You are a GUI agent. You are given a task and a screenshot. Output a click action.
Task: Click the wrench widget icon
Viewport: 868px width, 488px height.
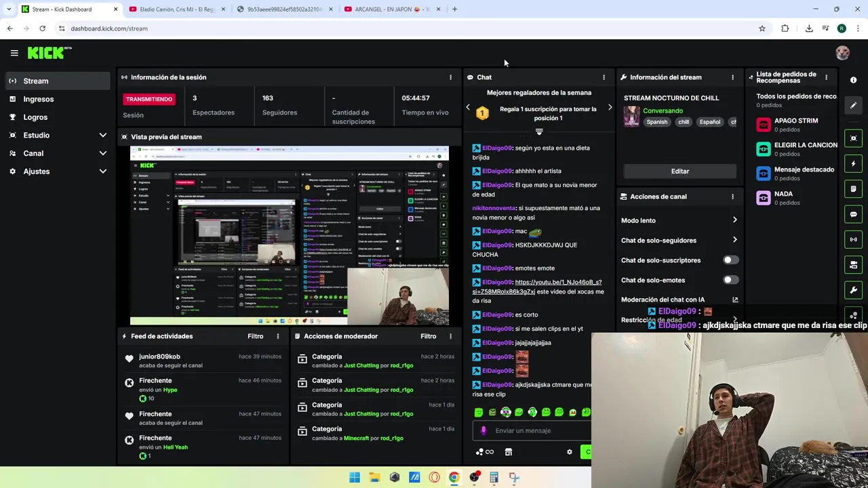pos(853,290)
